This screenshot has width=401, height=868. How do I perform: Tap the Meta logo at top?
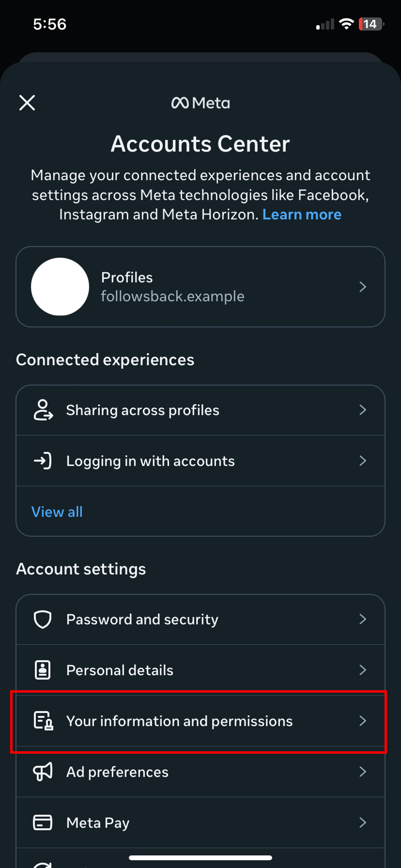[200, 103]
